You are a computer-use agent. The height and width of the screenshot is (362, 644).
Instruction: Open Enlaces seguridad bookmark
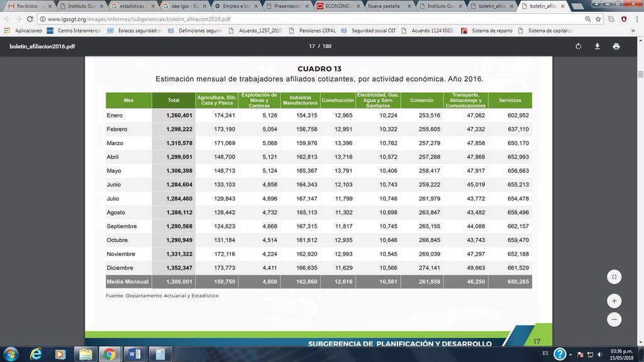coord(135,30)
